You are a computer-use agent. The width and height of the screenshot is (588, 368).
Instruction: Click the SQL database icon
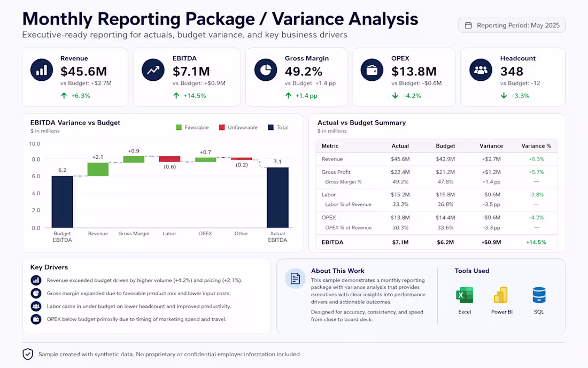click(539, 295)
